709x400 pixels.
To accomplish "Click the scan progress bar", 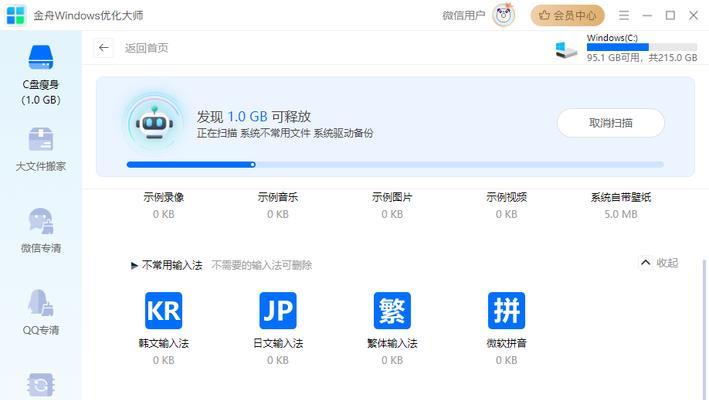I will tap(395, 165).
